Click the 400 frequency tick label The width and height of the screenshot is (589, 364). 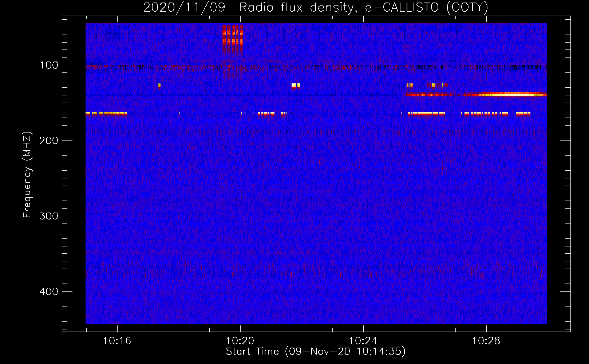click(49, 292)
